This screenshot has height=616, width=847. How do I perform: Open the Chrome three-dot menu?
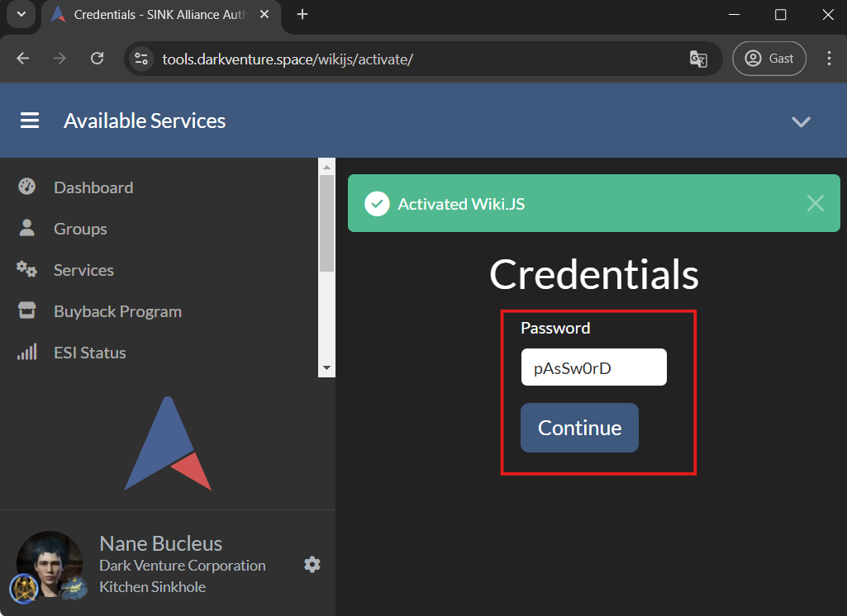coord(829,59)
